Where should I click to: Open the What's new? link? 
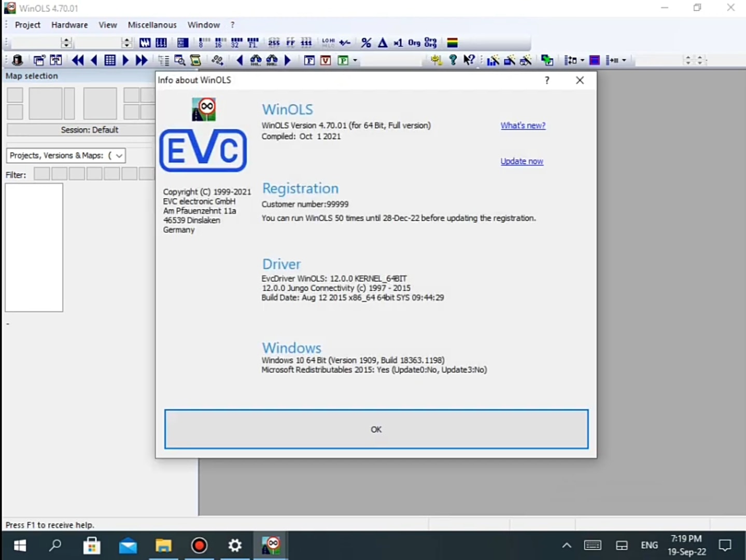pyautogui.click(x=523, y=125)
